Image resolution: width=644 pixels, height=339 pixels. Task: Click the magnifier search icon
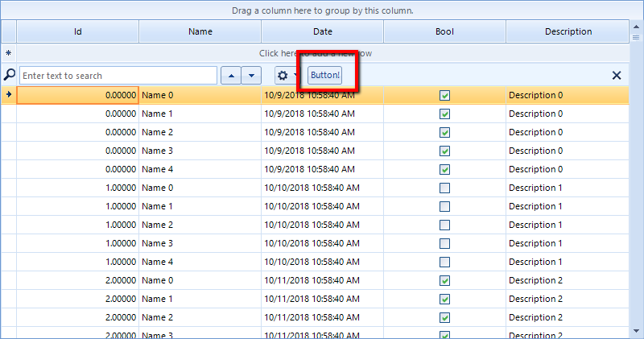tap(9, 75)
